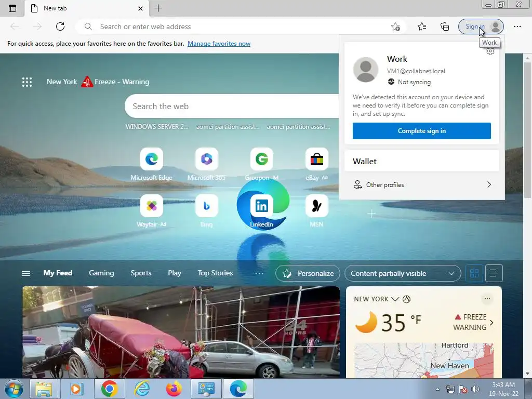Add a new quick link with plus
The image size is (532, 399).
371,214
